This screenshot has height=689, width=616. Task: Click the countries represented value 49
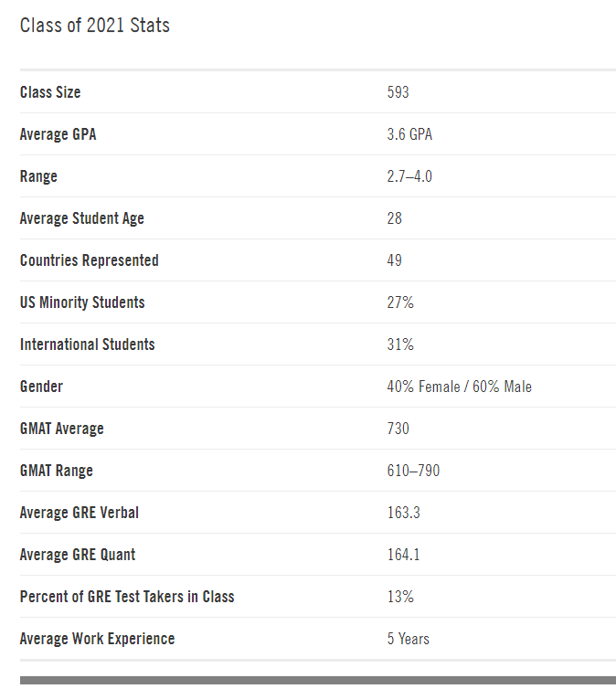[x=395, y=260]
